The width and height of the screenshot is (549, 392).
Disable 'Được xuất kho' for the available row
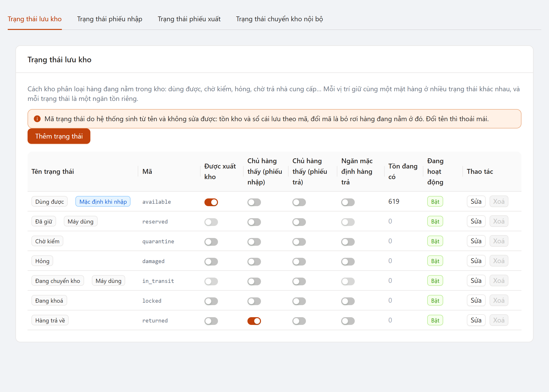point(211,202)
